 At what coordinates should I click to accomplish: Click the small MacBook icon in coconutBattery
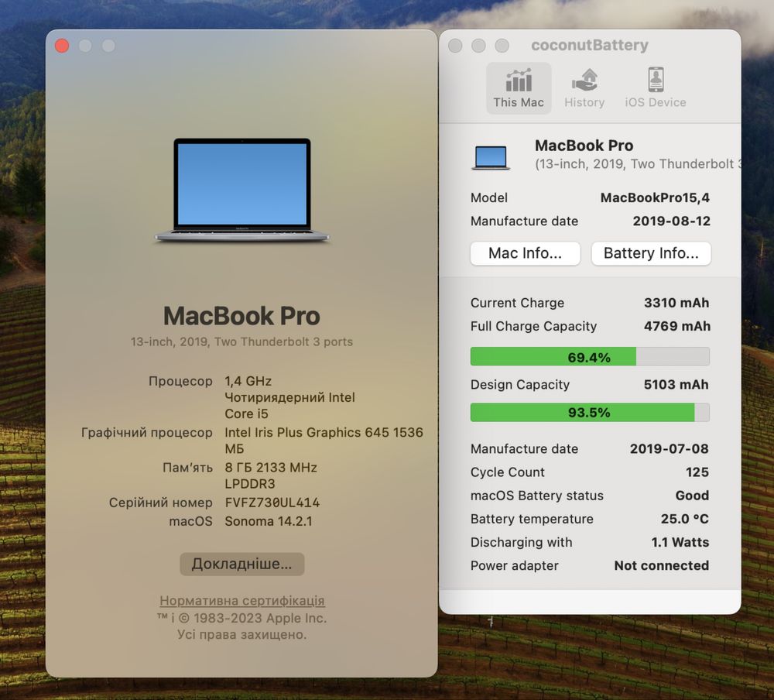491,158
